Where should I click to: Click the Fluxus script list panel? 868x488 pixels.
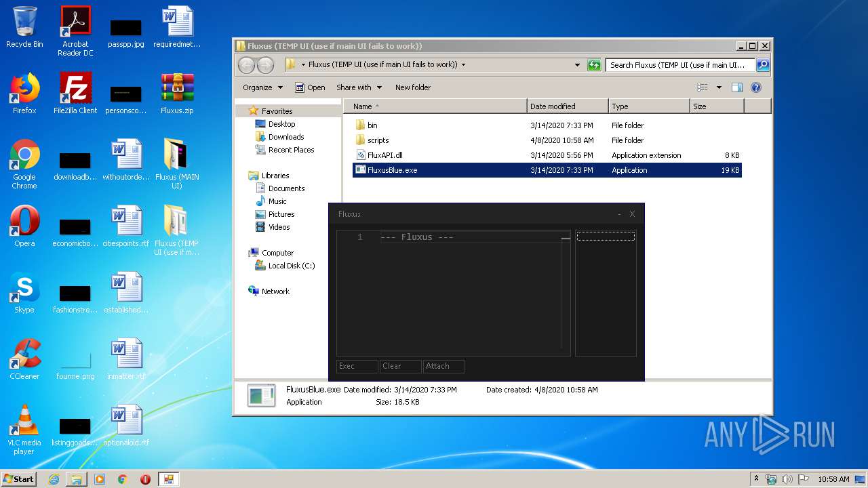(606, 293)
